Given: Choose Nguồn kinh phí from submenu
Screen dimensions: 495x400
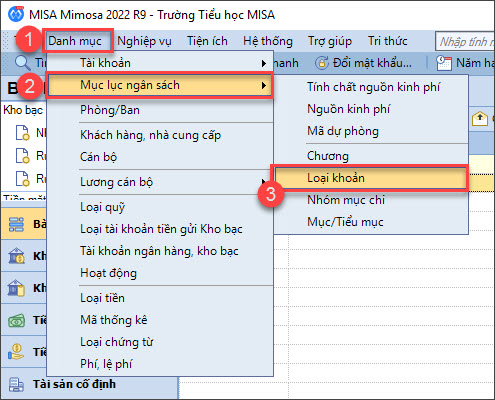Looking at the screenshot, I should (x=348, y=109).
